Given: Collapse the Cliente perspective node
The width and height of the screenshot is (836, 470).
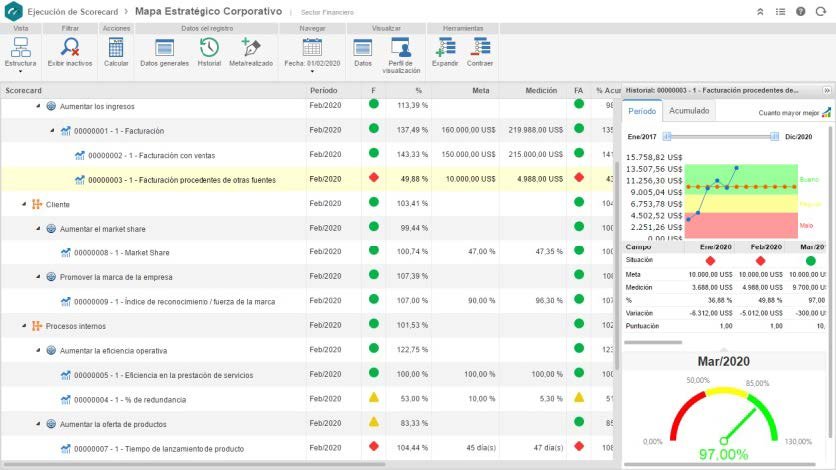Looking at the screenshot, I should click(24, 204).
